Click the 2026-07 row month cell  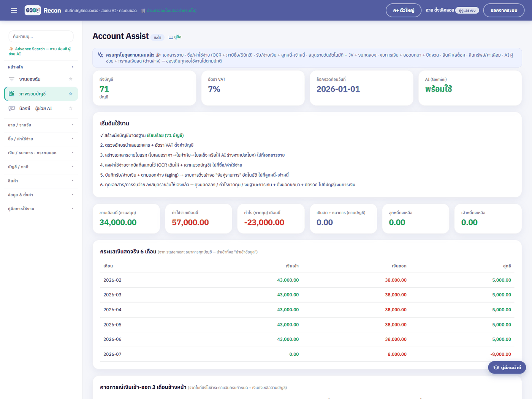(x=112, y=354)
